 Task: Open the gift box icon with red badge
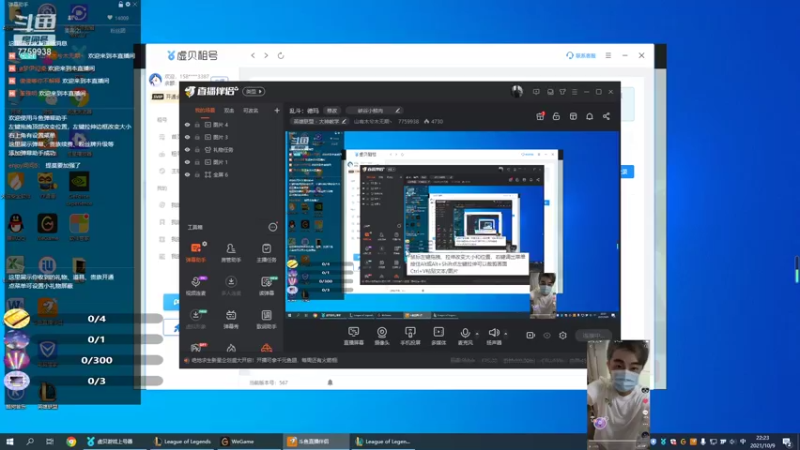coord(540,116)
